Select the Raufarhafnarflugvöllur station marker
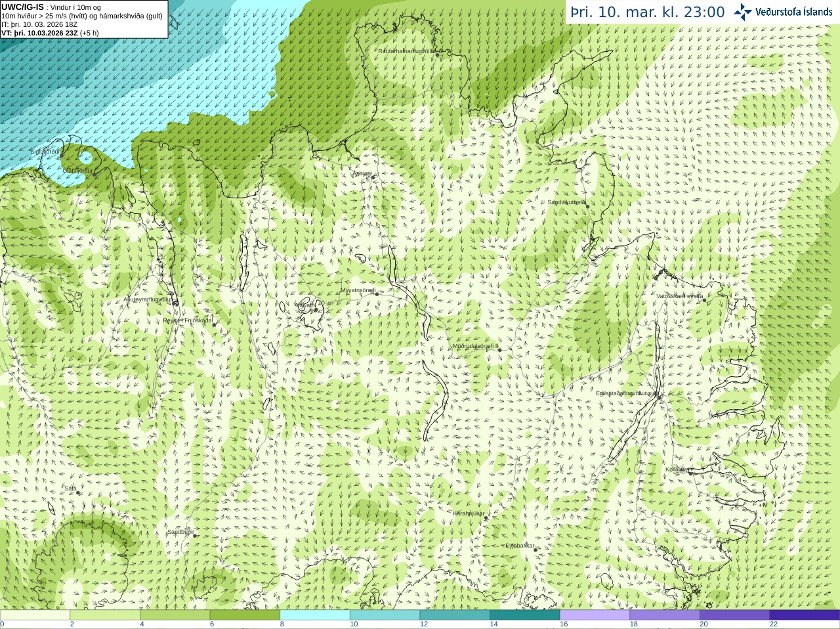The image size is (840, 629). [x=437, y=54]
